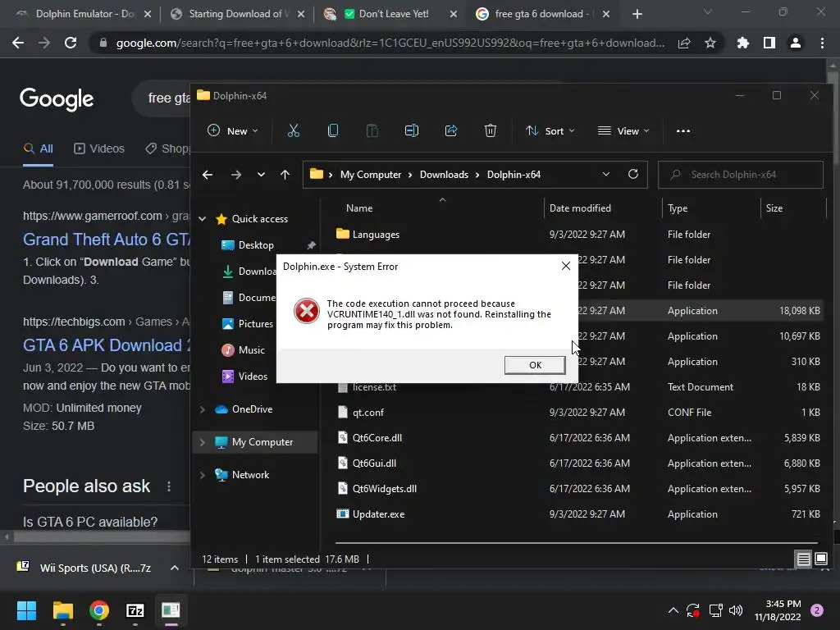The height and width of the screenshot is (630, 840).
Task: Collapse the Quick access tree section
Action: 203,219
